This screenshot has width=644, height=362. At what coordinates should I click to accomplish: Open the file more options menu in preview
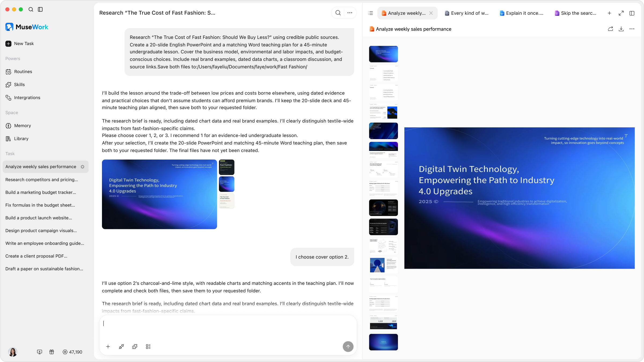pyautogui.click(x=632, y=29)
